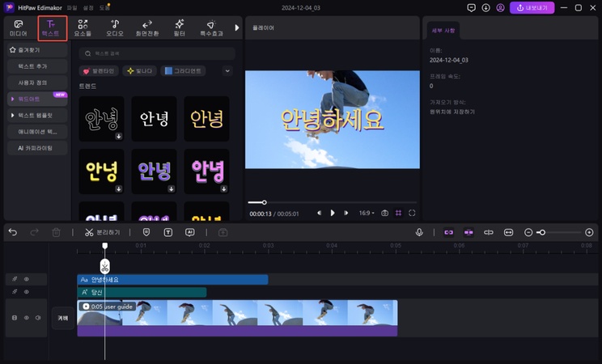Select 사용자 정의 custom category
Viewport: 602px width, 364px height.
pyautogui.click(x=37, y=83)
